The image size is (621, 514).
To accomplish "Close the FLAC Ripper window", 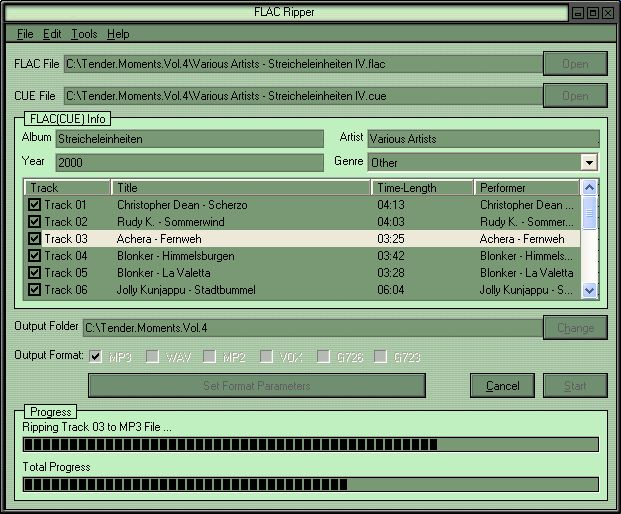I will (608, 13).
